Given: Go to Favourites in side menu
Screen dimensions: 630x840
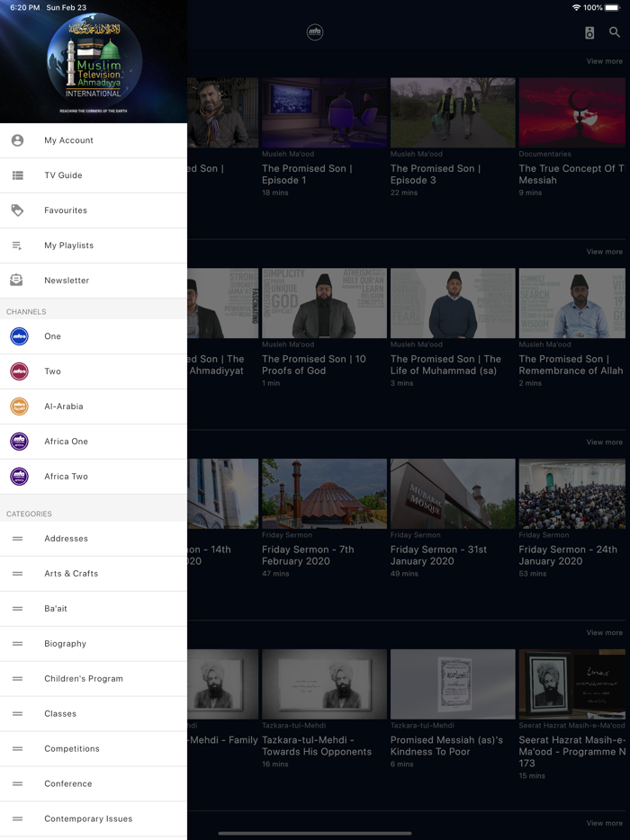Looking at the screenshot, I should pyautogui.click(x=94, y=210).
